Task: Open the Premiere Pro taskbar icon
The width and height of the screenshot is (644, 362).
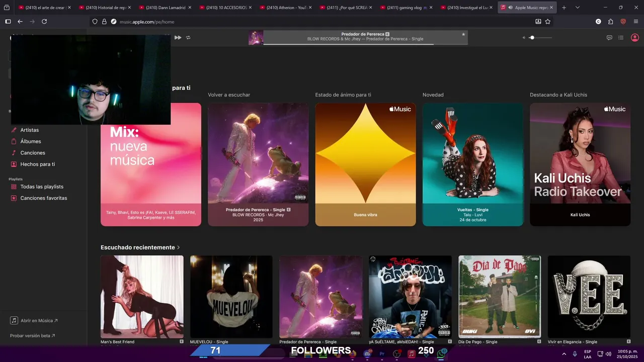Action: 382,354
